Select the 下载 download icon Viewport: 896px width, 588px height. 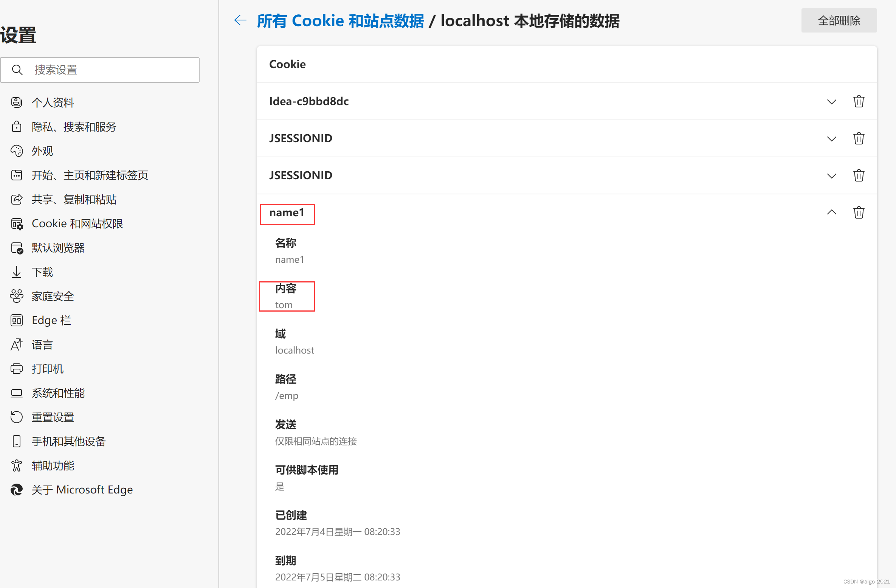(x=17, y=272)
